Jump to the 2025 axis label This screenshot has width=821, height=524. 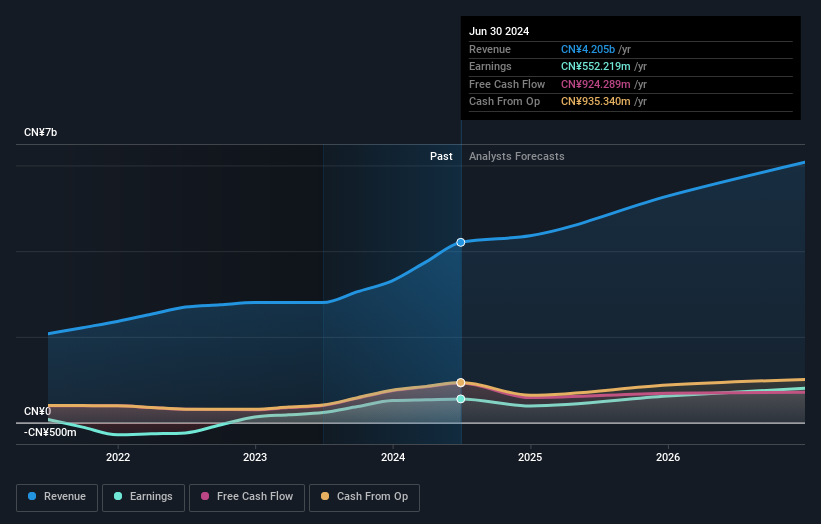pos(530,458)
